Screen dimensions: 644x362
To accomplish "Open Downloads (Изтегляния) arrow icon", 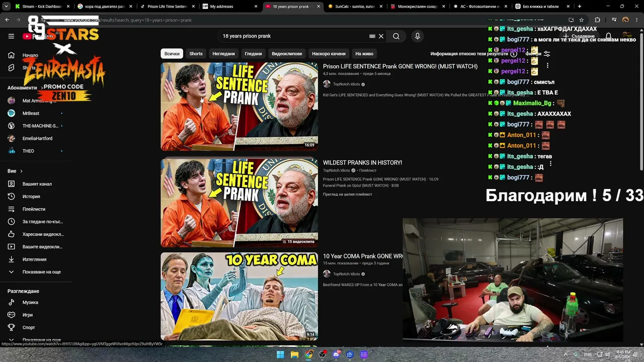I will pos(11,259).
